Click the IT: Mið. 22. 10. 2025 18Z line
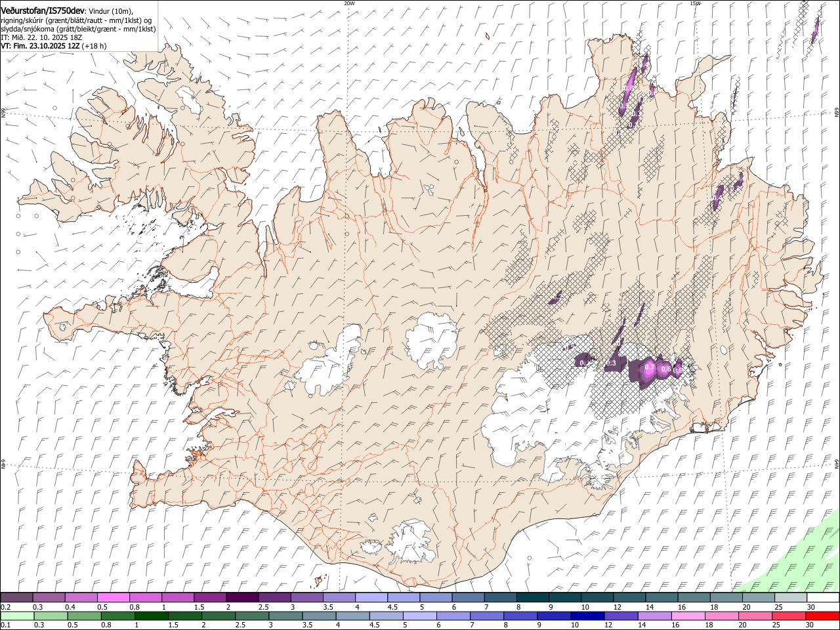The height and width of the screenshot is (630, 840). click(x=41, y=37)
